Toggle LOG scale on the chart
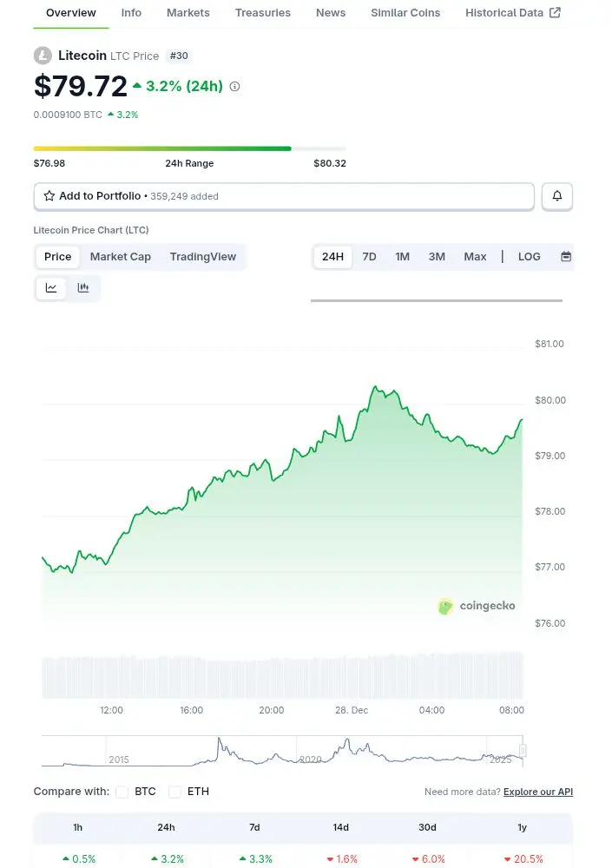This screenshot has height=868, width=612. 529,257
